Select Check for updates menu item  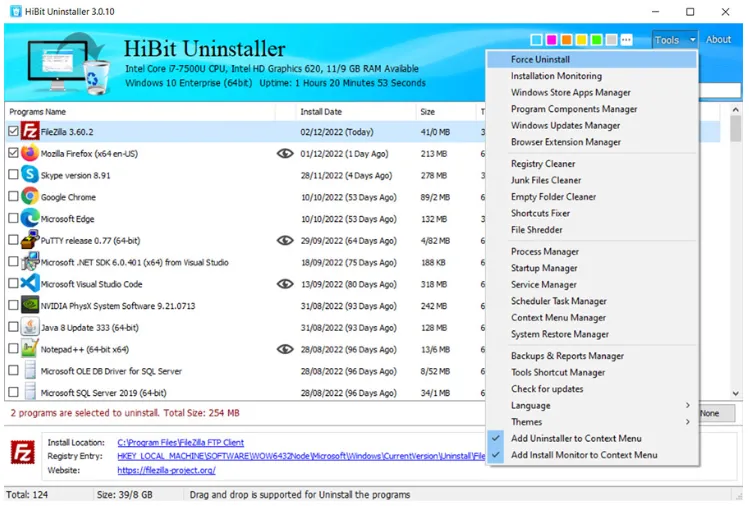592,389
